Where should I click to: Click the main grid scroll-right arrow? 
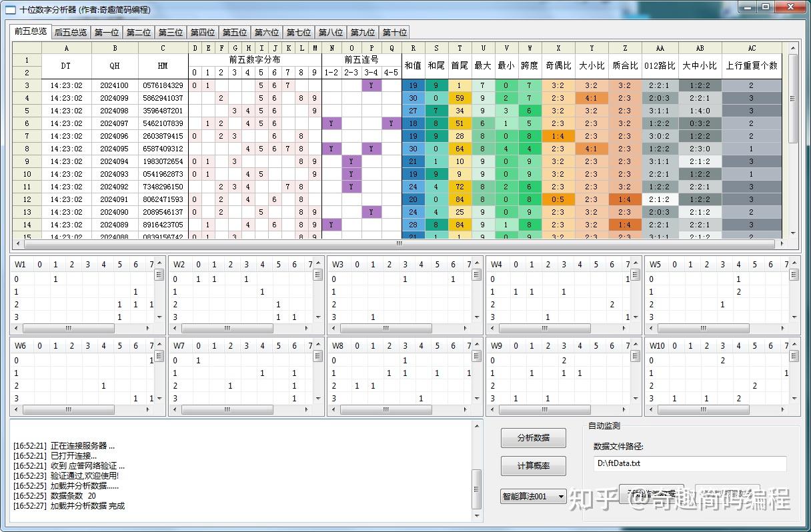coord(783,244)
